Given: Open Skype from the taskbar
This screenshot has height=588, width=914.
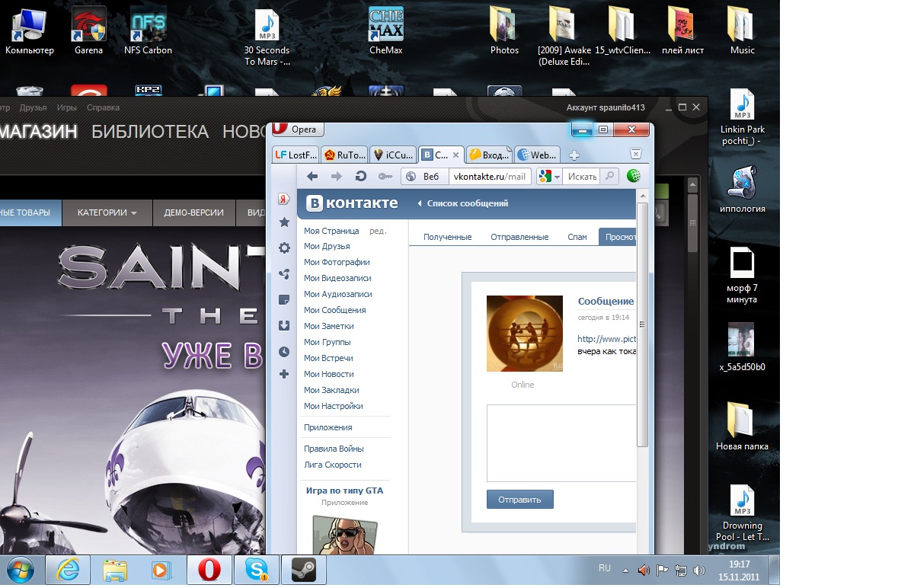Looking at the screenshot, I should [x=257, y=570].
